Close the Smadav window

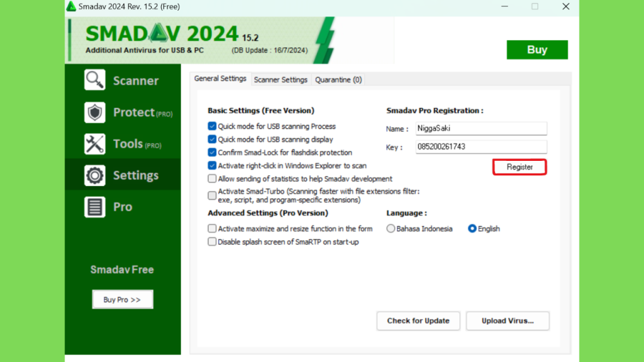(565, 6)
